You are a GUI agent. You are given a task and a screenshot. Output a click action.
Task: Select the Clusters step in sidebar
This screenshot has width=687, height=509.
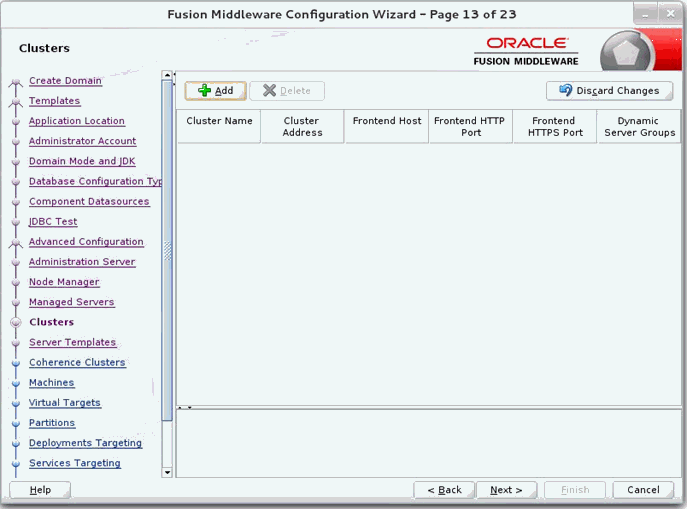pos(51,322)
